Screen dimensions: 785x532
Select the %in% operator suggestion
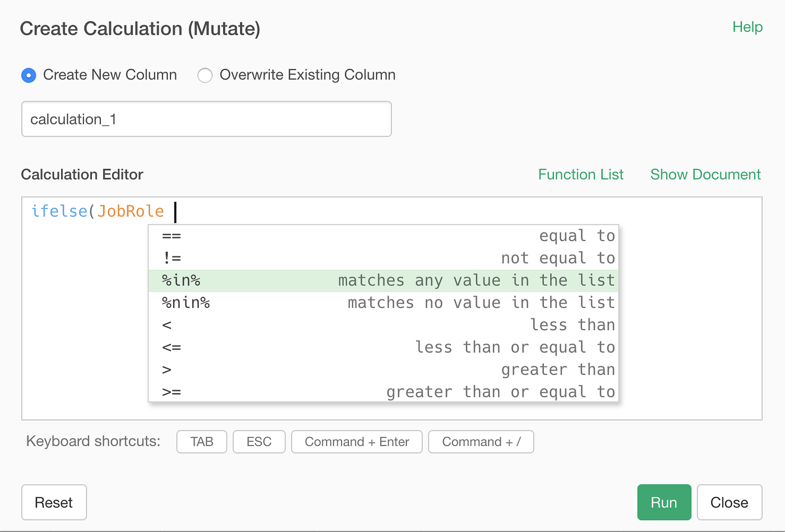click(x=383, y=280)
